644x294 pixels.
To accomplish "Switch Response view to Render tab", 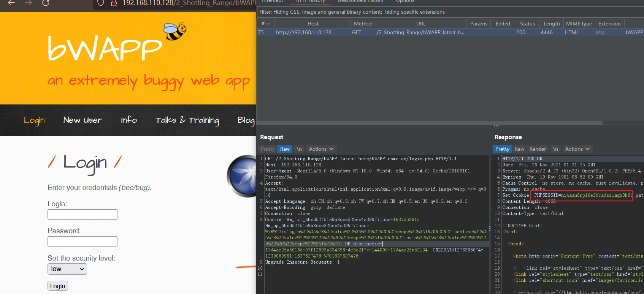I will point(538,149).
